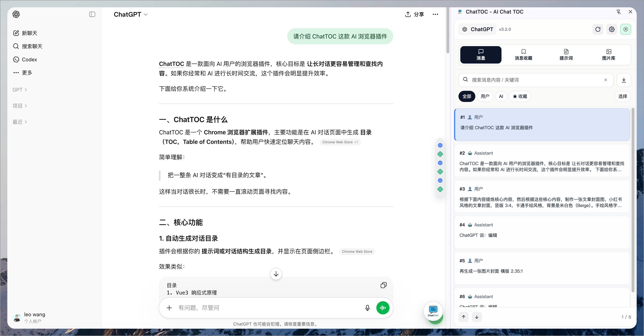Select AI filter chip
The image size is (644, 336).
coord(501,96)
